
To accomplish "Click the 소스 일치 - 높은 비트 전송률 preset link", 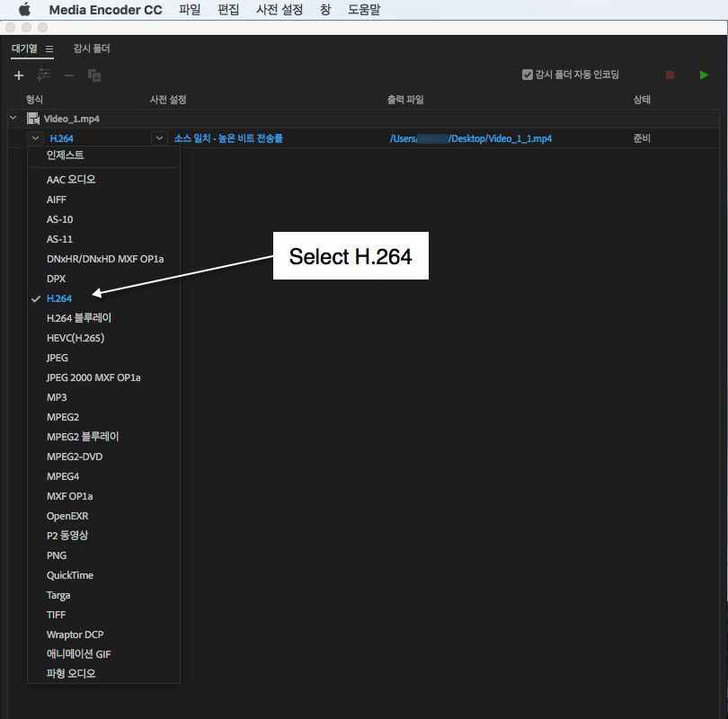I will coord(228,138).
